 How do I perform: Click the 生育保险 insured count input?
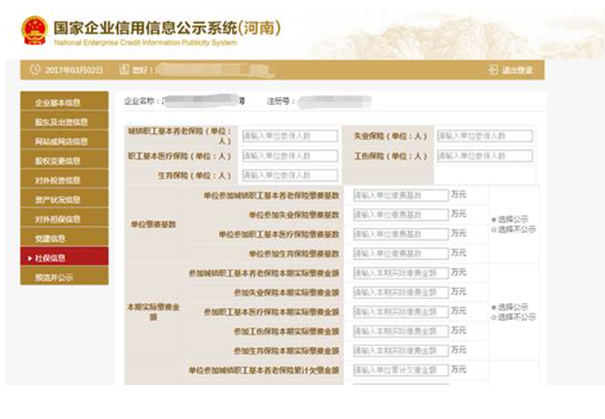coord(290,175)
